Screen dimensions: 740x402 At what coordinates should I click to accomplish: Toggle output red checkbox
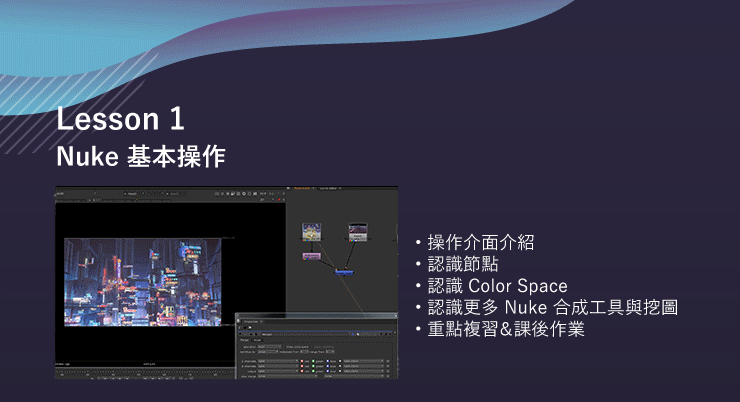click(x=302, y=371)
